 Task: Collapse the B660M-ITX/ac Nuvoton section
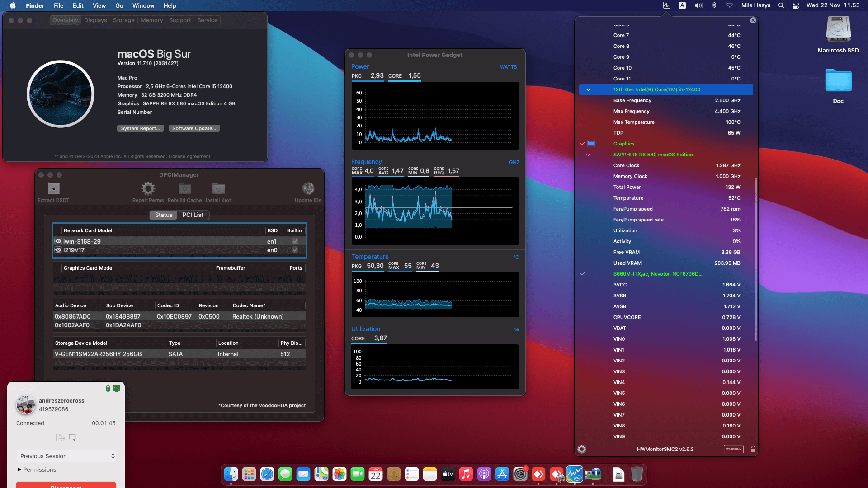(582, 274)
